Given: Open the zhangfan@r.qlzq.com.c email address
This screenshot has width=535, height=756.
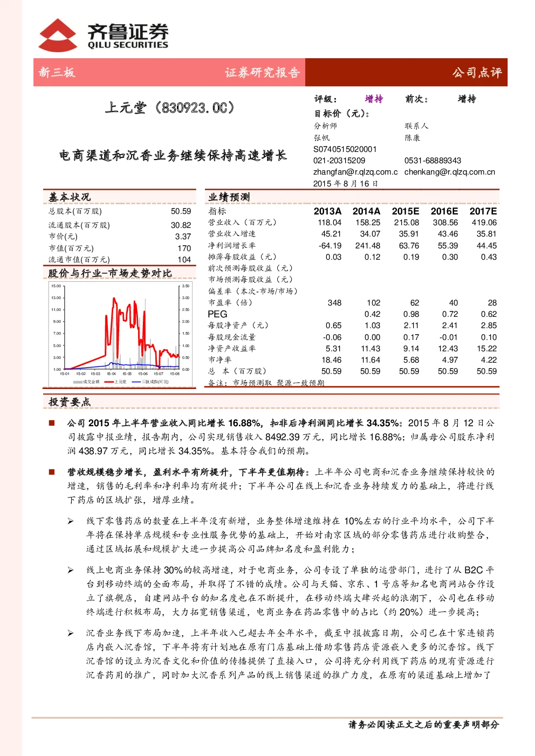Looking at the screenshot, I should tap(355, 172).
